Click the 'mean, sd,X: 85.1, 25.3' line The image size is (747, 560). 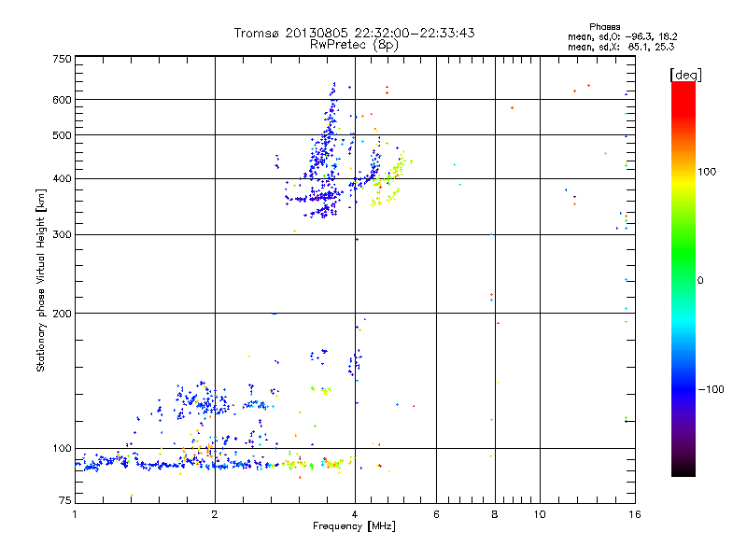point(621,47)
